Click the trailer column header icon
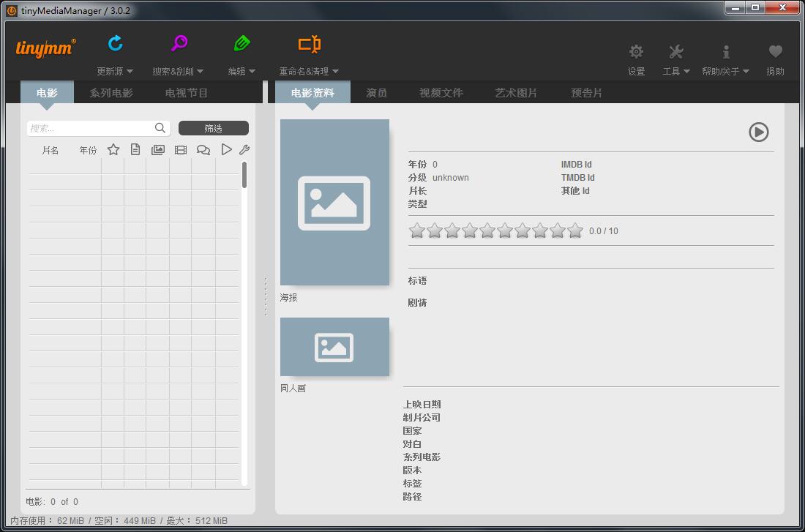The image size is (805, 532). (226, 149)
